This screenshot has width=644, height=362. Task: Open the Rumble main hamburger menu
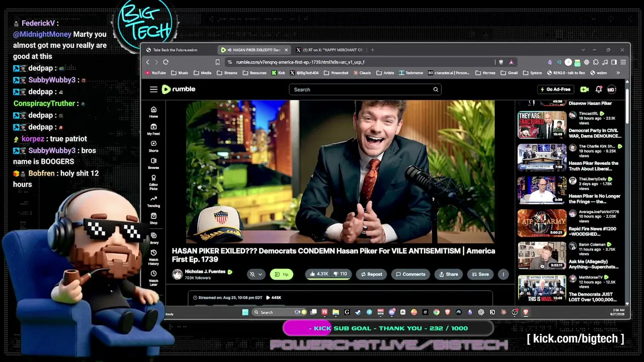coord(153,89)
